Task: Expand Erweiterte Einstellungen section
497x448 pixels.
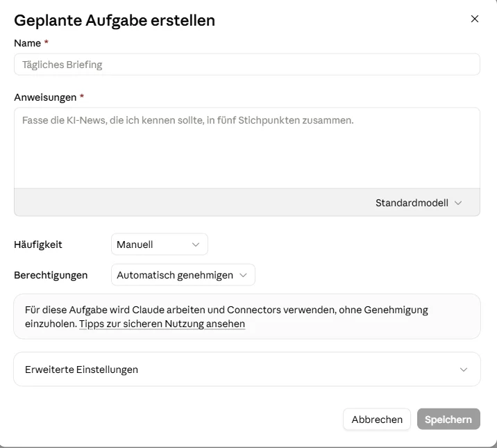Action: point(247,370)
